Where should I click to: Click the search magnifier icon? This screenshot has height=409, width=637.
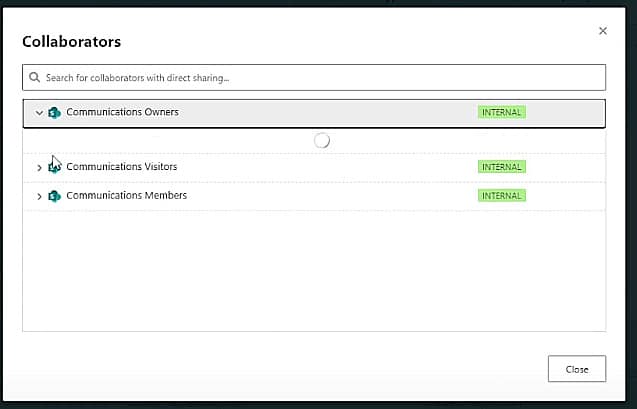35,77
